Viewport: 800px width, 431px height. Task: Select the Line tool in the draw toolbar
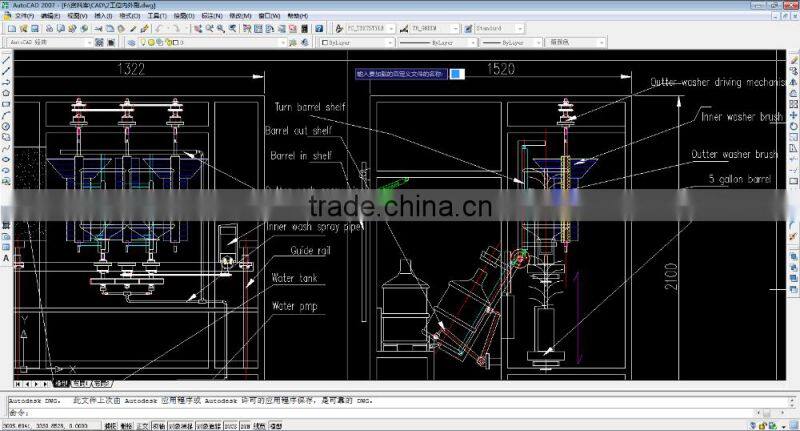click(x=6, y=59)
